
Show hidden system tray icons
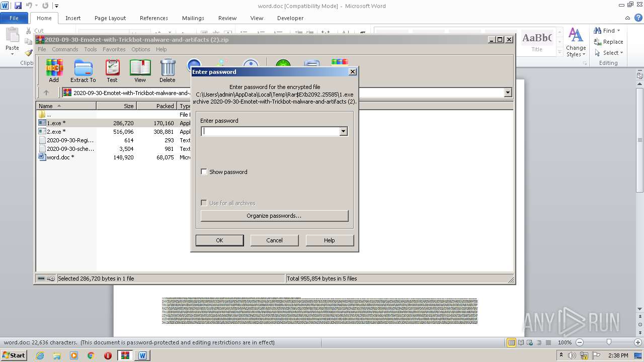tap(561, 355)
